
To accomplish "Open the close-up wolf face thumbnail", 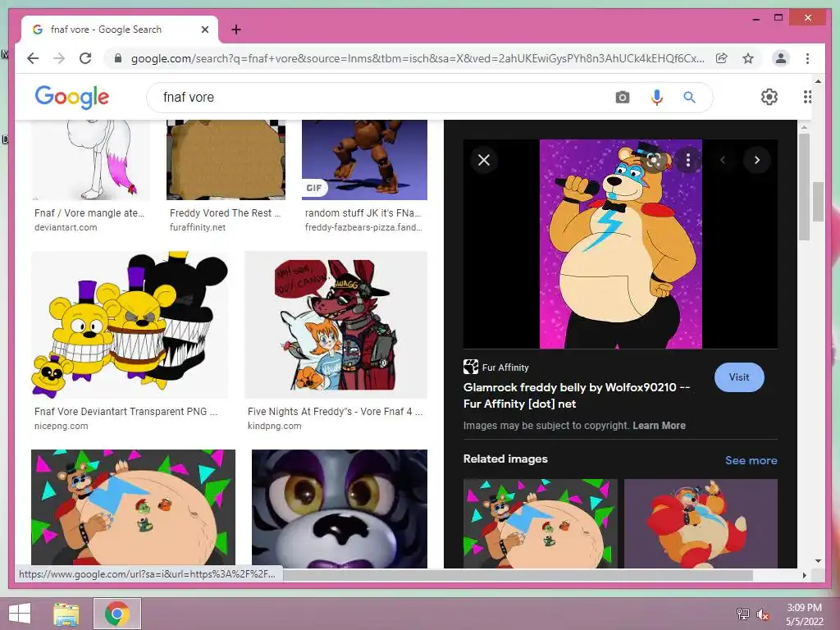I will 340,509.
